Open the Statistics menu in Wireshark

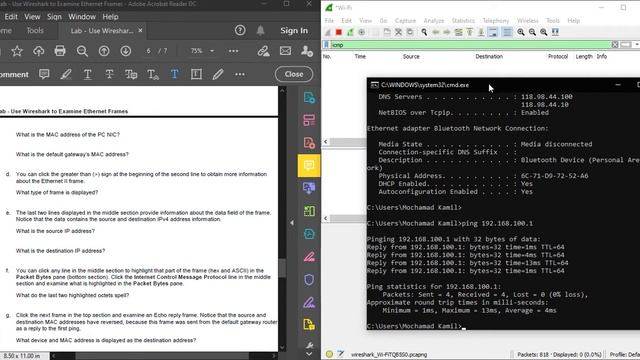tap(463, 20)
